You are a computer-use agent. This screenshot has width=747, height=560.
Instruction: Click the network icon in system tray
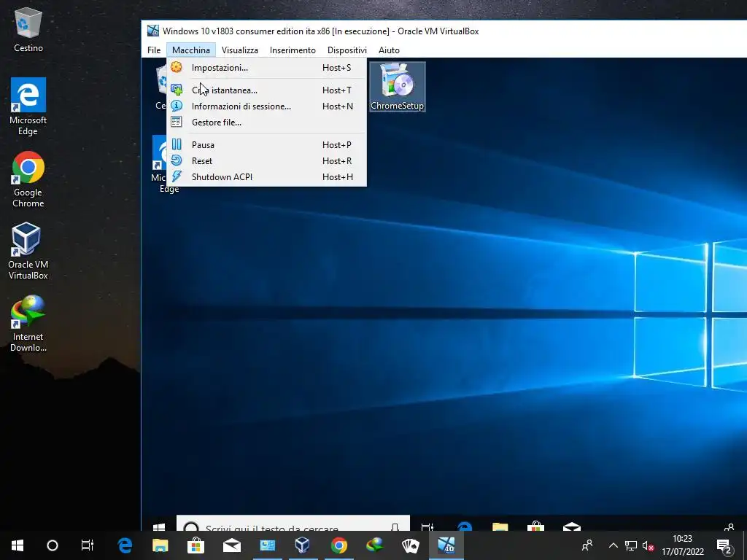tap(631, 545)
